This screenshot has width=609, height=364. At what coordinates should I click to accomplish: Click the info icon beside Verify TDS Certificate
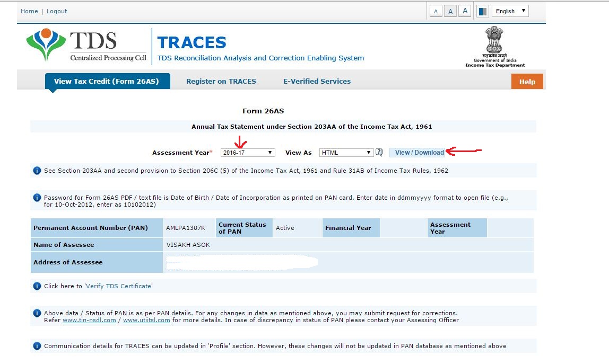(x=37, y=286)
